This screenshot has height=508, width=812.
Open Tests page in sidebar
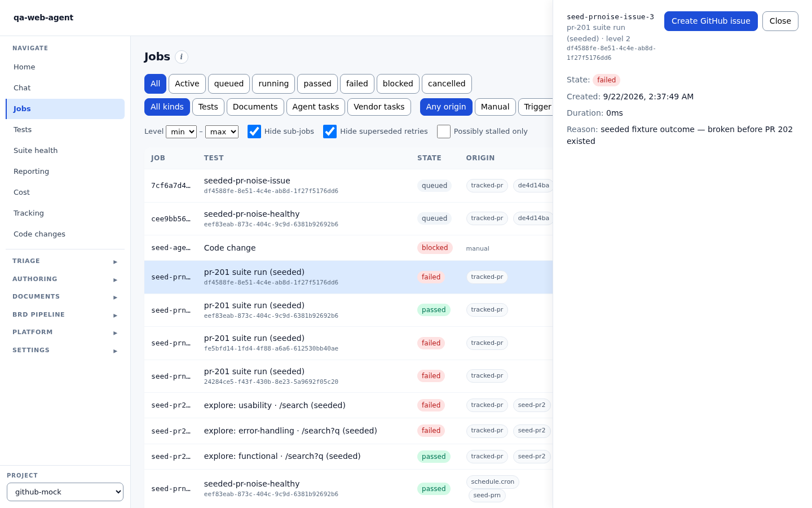click(65, 130)
